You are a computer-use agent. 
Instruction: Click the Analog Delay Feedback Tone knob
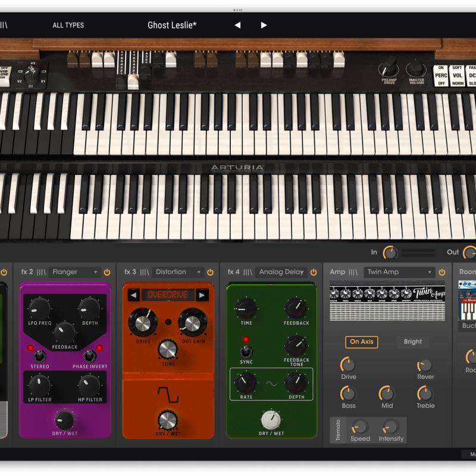click(x=296, y=346)
